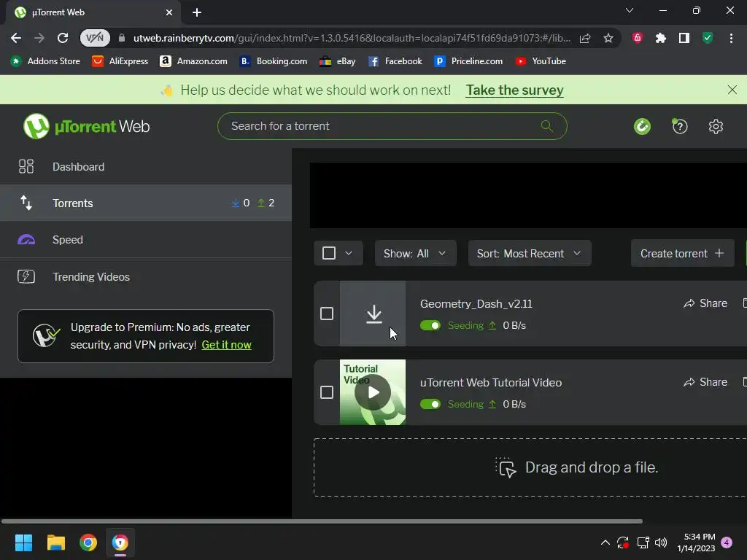
Task: Click the search magnifier icon
Action: [x=547, y=126]
